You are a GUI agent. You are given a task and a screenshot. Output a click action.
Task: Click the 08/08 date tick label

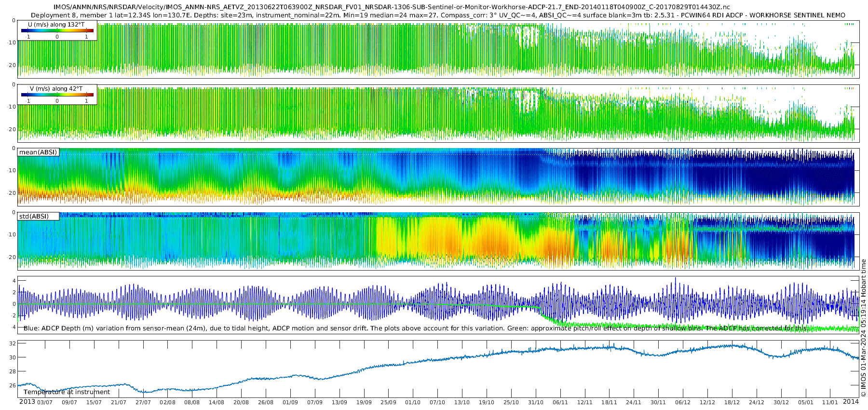tap(192, 402)
